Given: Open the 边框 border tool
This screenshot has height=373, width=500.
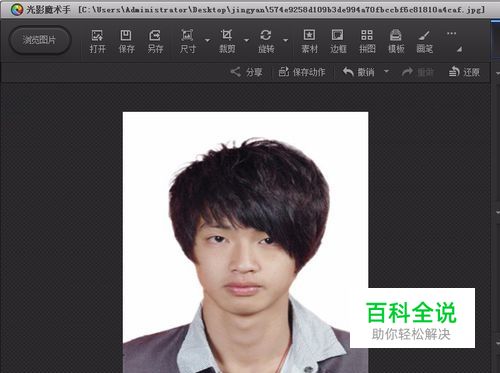Looking at the screenshot, I should click(338, 41).
